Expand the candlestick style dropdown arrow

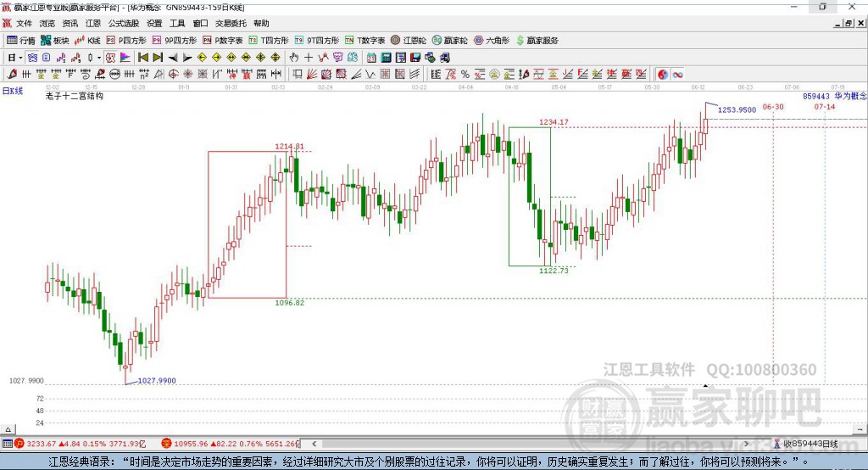point(99,58)
